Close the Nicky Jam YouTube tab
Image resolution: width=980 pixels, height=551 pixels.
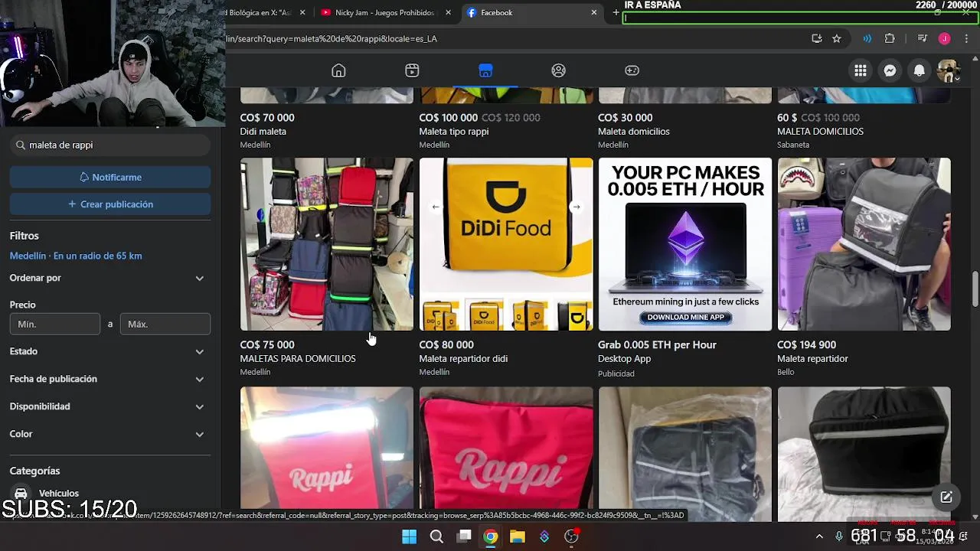click(x=448, y=12)
